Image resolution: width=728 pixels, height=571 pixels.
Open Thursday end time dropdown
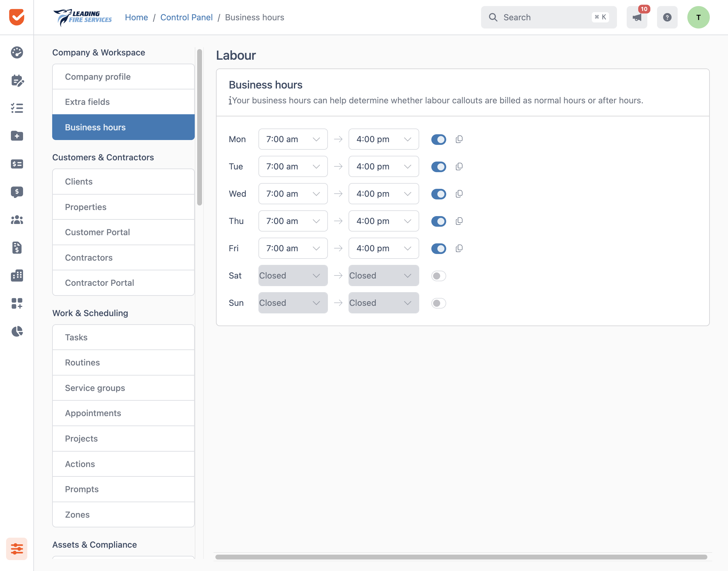pyautogui.click(x=384, y=221)
